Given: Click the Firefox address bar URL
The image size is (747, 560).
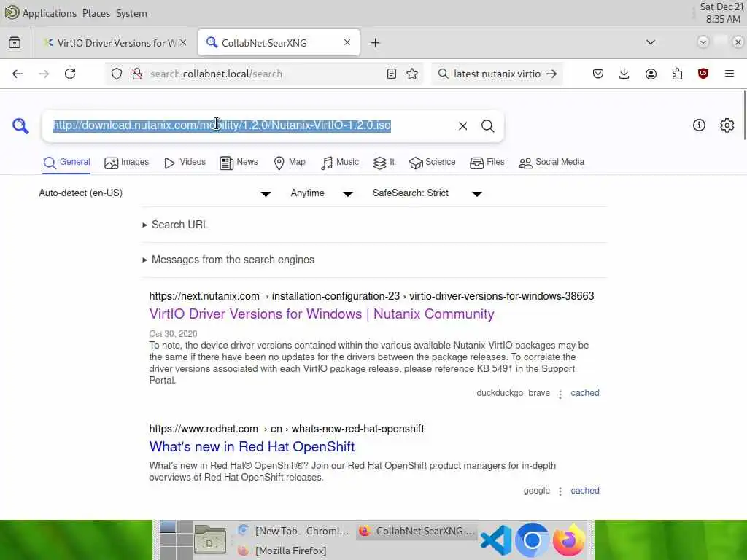Looking at the screenshot, I should [216, 74].
